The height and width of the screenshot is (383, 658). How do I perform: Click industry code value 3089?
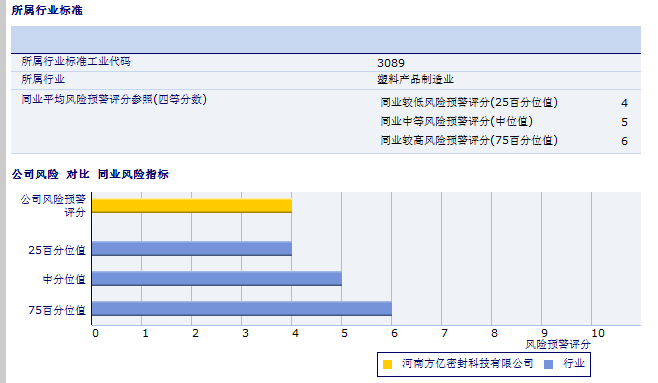(x=391, y=63)
